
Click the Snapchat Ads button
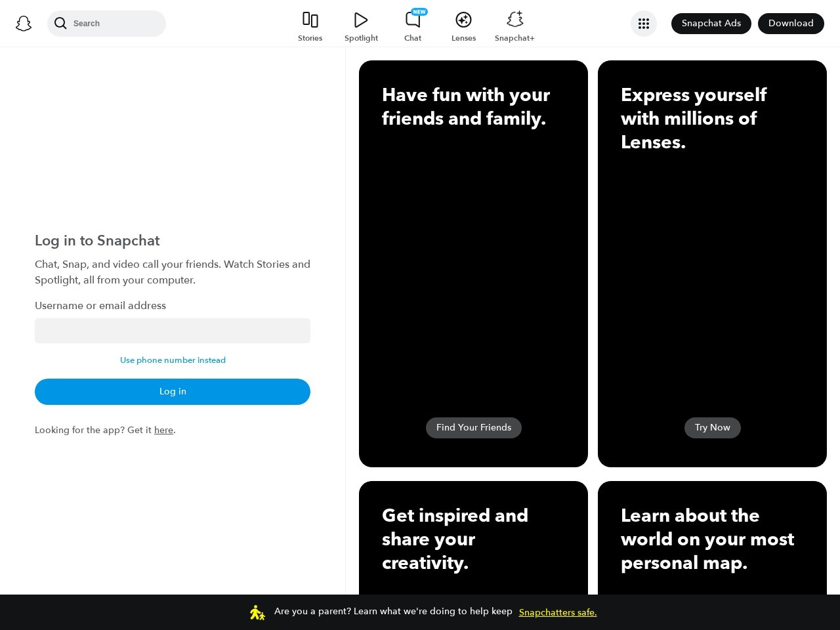click(711, 24)
